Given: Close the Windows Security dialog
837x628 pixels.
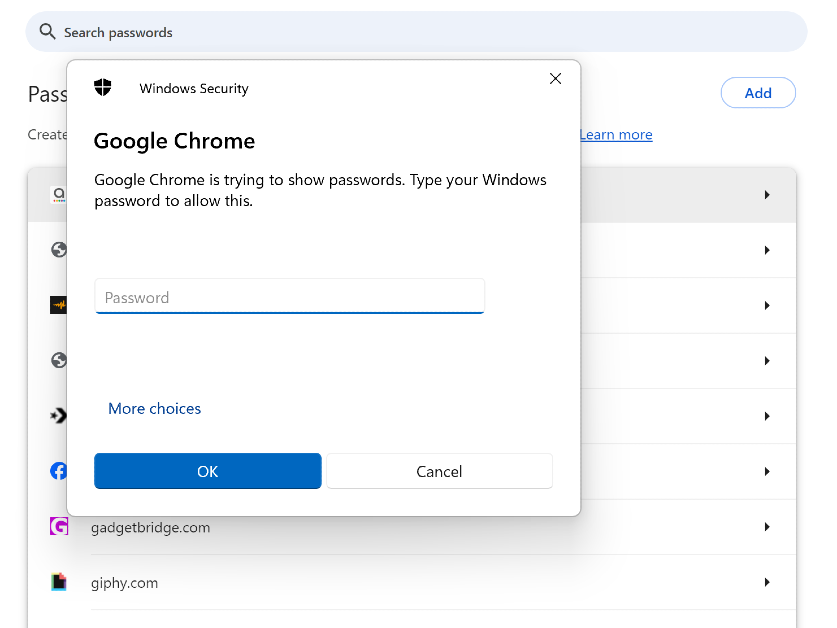Looking at the screenshot, I should click(556, 79).
